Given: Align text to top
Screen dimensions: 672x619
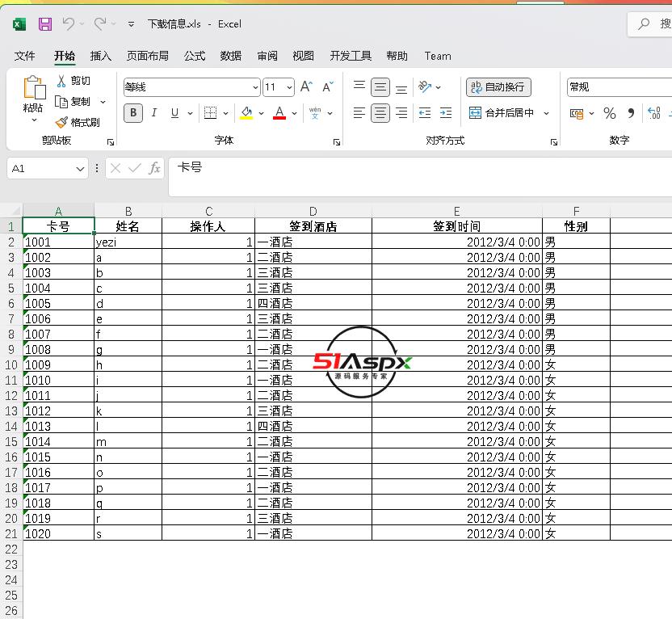Looking at the screenshot, I should point(359,87).
